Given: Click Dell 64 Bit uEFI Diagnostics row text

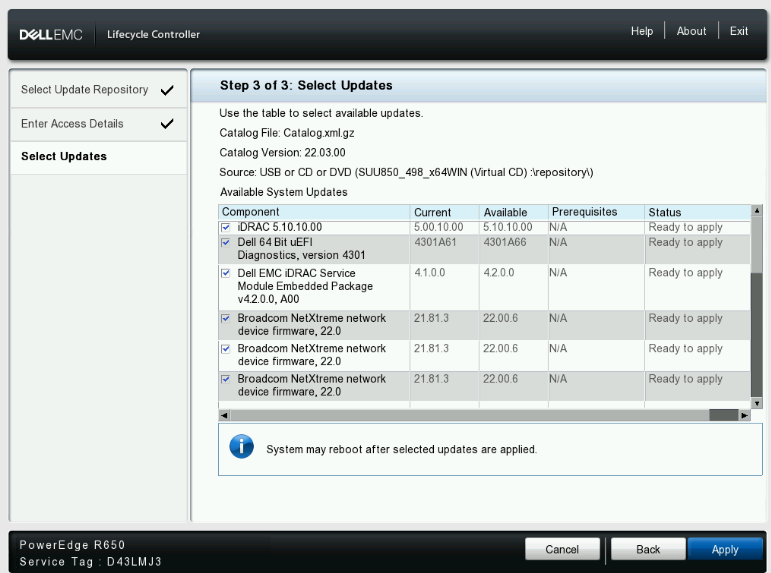Looking at the screenshot, I should [301, 249].
